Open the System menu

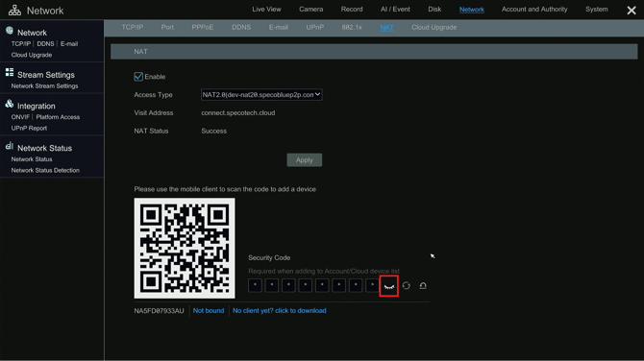(596, 9)
